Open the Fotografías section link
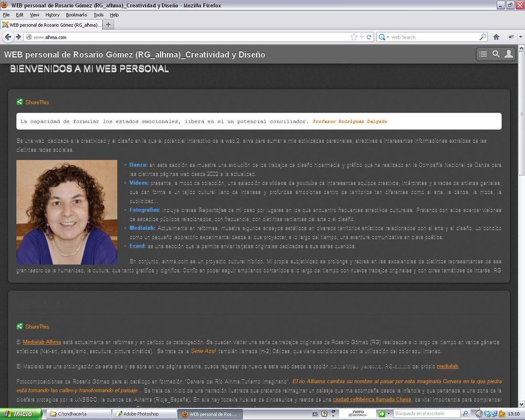This screenshot has height=420, width=525. tap(145, 210)
